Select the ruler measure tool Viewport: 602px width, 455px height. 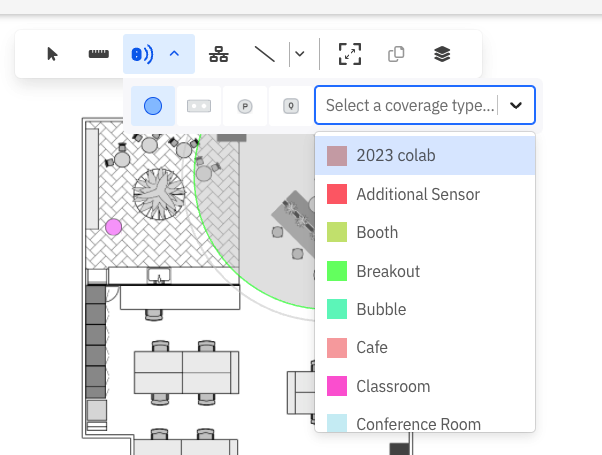[99, 54]
